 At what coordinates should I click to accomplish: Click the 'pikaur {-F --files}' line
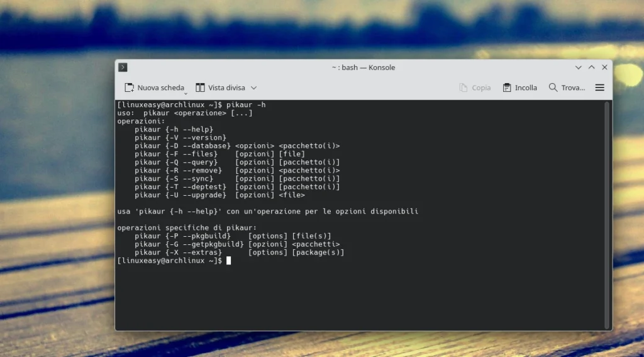click(x=219, y=154)
